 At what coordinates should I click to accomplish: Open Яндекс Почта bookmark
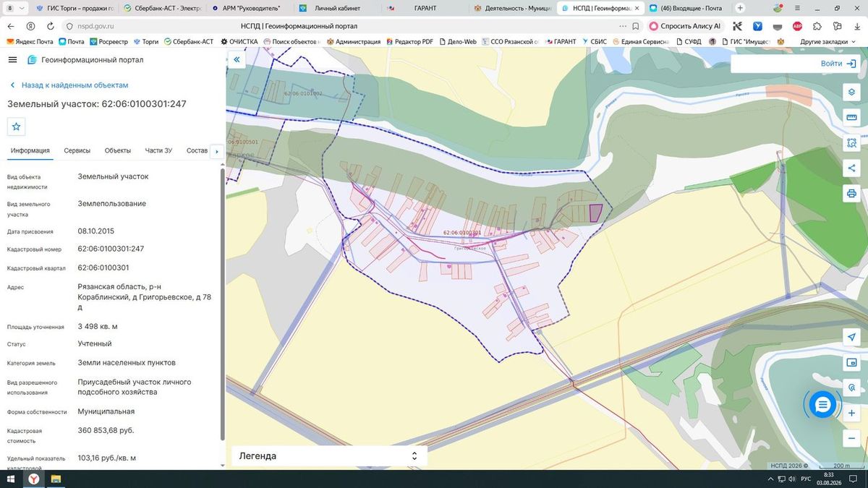[30, 41]
